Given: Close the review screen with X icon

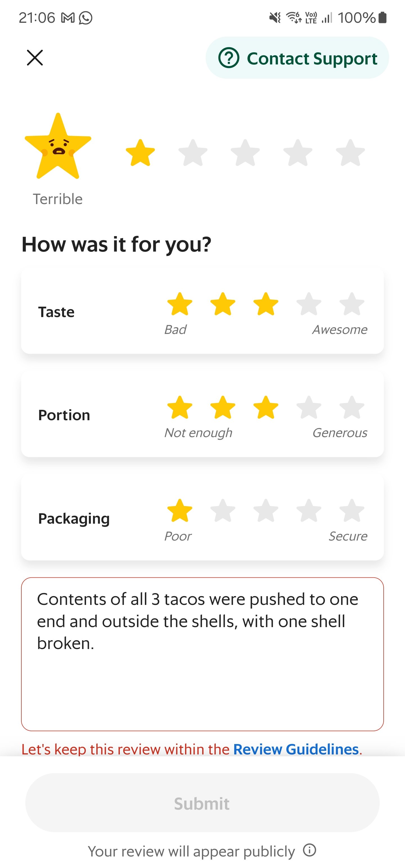Looking at the screenshot, I should (35, 58).
